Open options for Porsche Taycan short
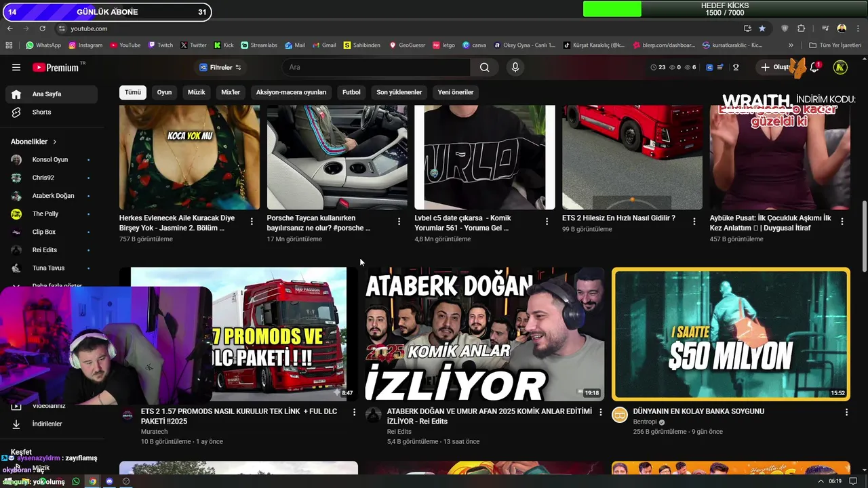The height and width of the screenshot is (488, 868). (399, 222)
